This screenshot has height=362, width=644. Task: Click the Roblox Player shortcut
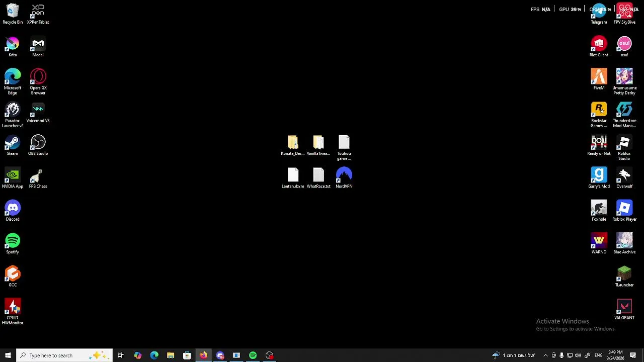click(624, 211)
